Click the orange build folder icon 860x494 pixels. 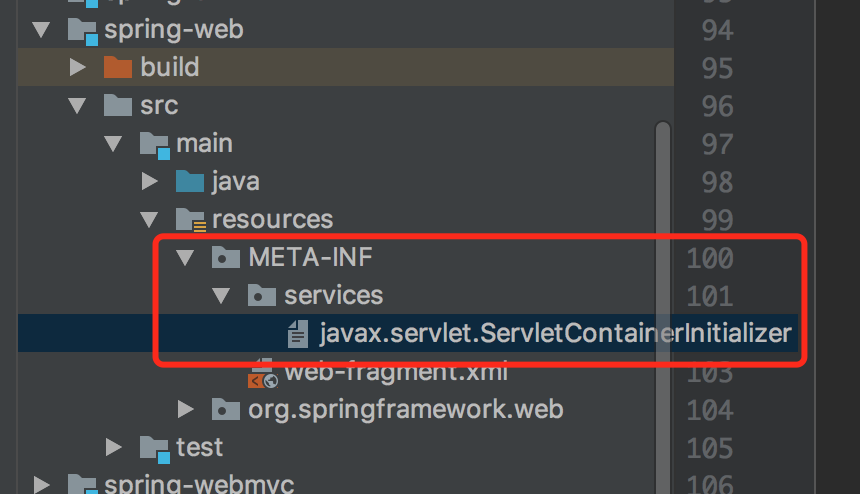click(118, 68)
